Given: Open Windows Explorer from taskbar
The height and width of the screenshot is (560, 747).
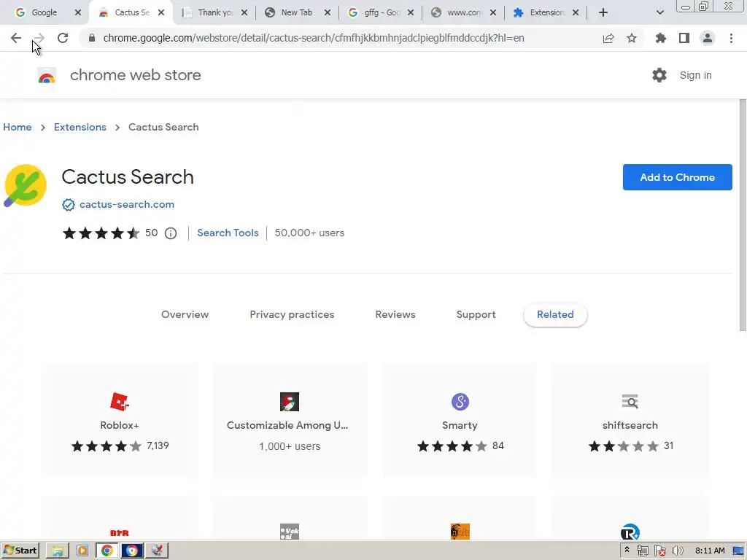Looking at the screenshot, I should [x=57, y=551].
